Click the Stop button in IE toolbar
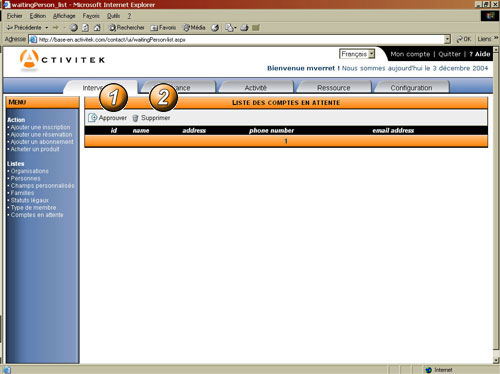Screen dimensions: 500x374 [74, 28]
